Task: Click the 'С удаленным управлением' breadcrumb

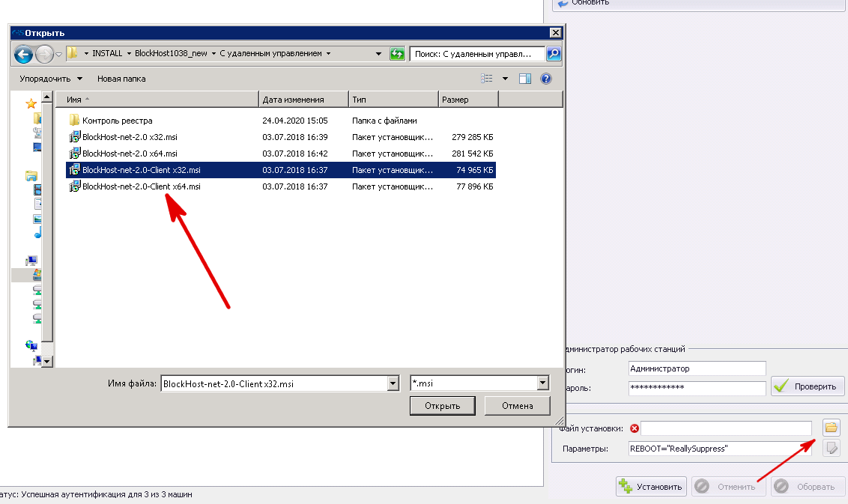Action: click(270, 53)
